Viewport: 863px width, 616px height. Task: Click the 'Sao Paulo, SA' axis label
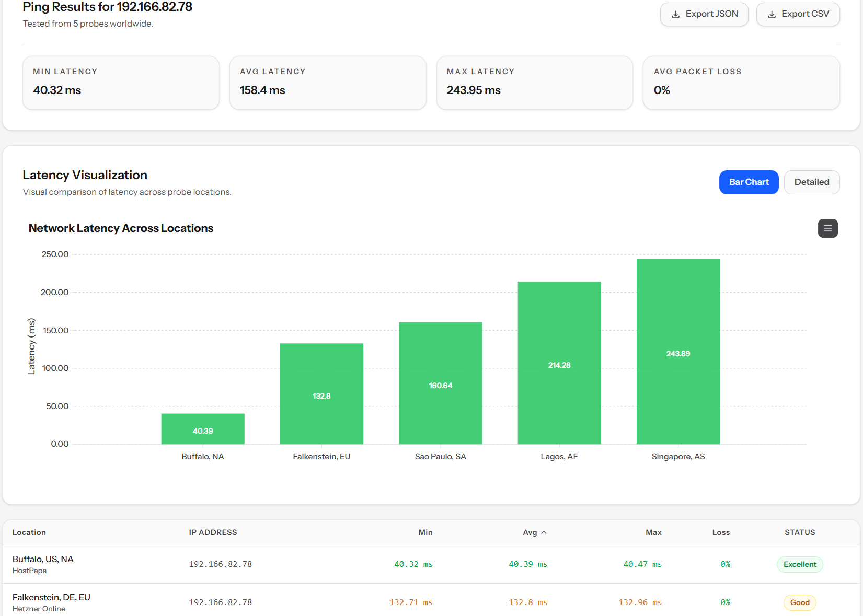[441, 457]
